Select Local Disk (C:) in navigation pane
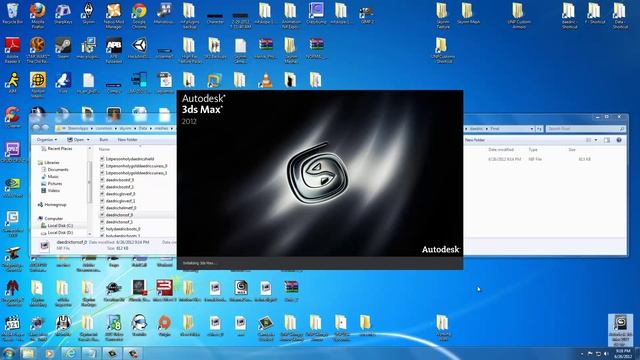 57,226
